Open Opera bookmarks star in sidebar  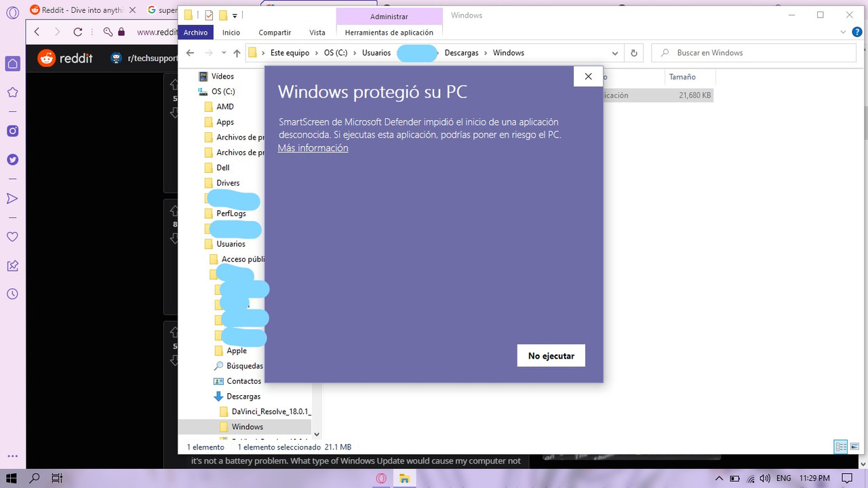[x=12, y=92]
